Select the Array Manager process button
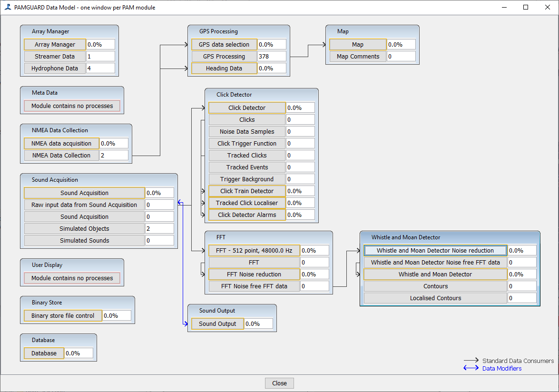This screenshot has height=392, width=559. (55, 45)
